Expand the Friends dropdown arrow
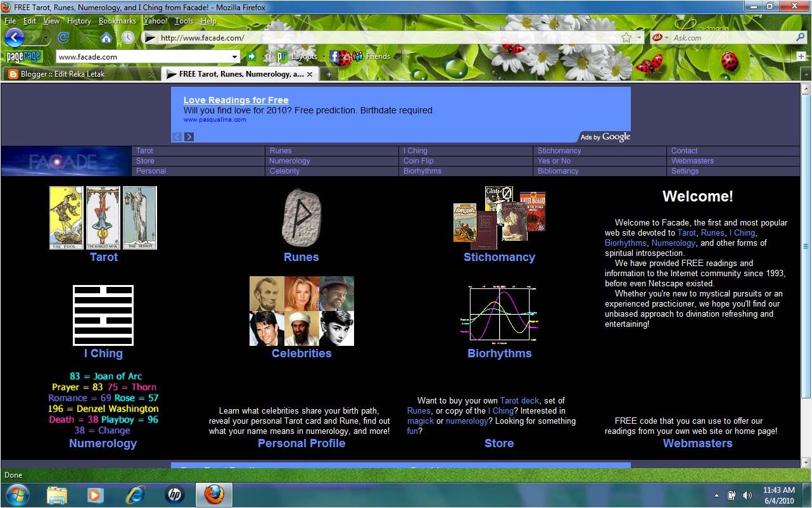 click(x=397, y=56)
